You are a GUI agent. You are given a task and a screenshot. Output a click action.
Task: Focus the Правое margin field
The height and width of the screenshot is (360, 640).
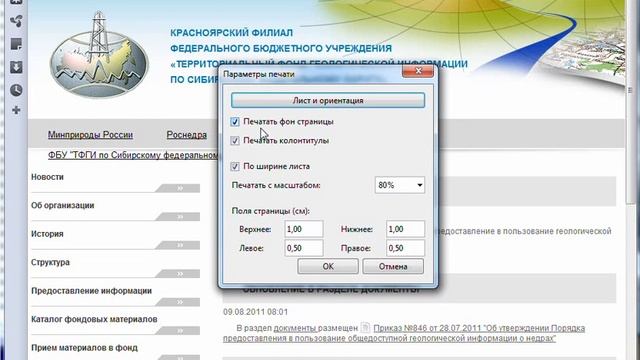[x=405, y=248]
